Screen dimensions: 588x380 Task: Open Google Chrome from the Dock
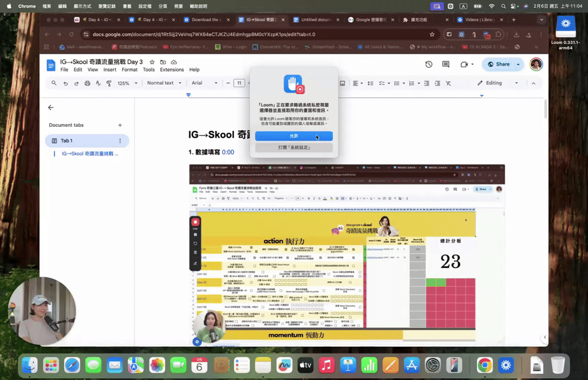[485, 366]
